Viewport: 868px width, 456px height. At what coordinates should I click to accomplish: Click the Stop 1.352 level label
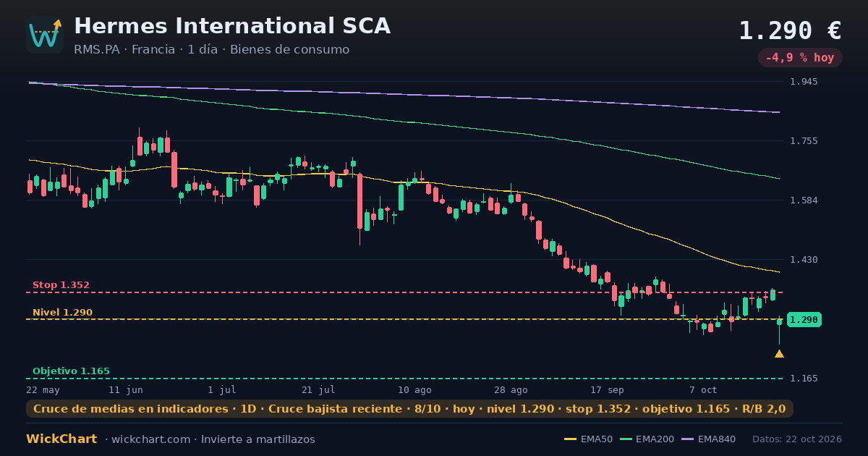click(x=61, y=285)
